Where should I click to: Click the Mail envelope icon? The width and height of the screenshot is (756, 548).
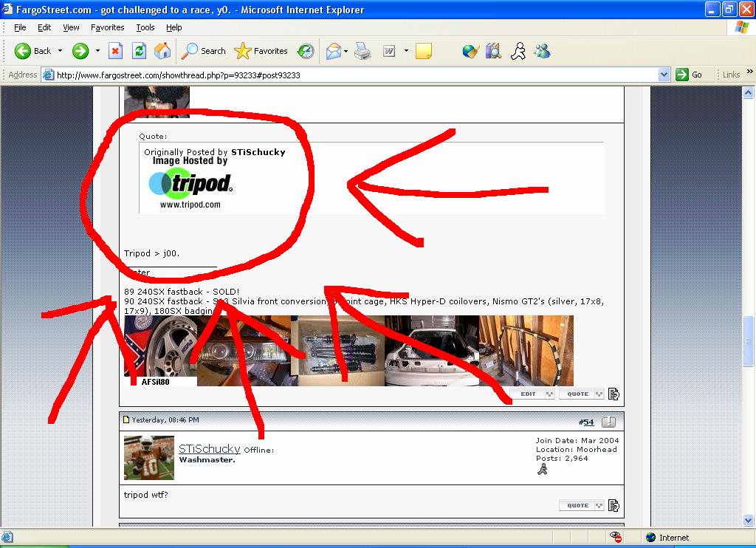click(334, 51)
